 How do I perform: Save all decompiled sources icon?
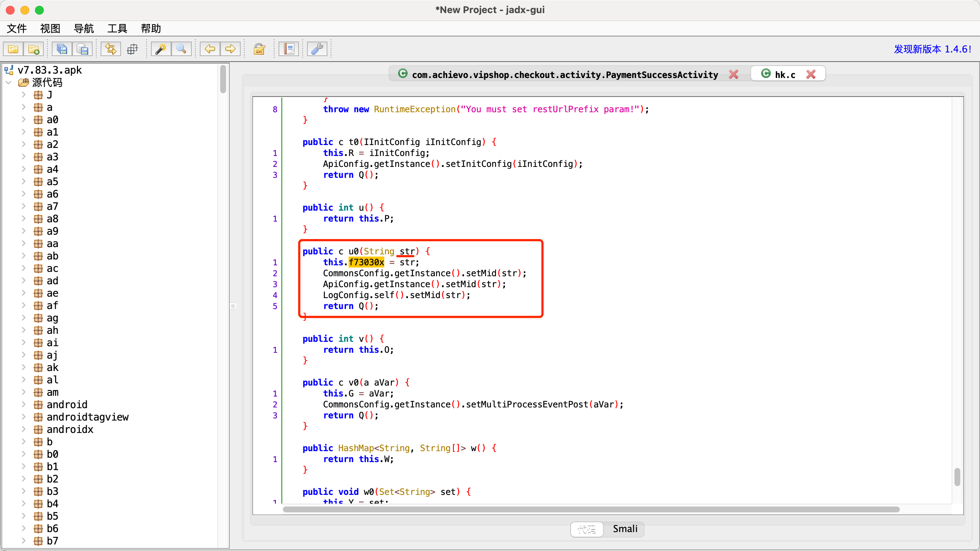pos(62,49)
